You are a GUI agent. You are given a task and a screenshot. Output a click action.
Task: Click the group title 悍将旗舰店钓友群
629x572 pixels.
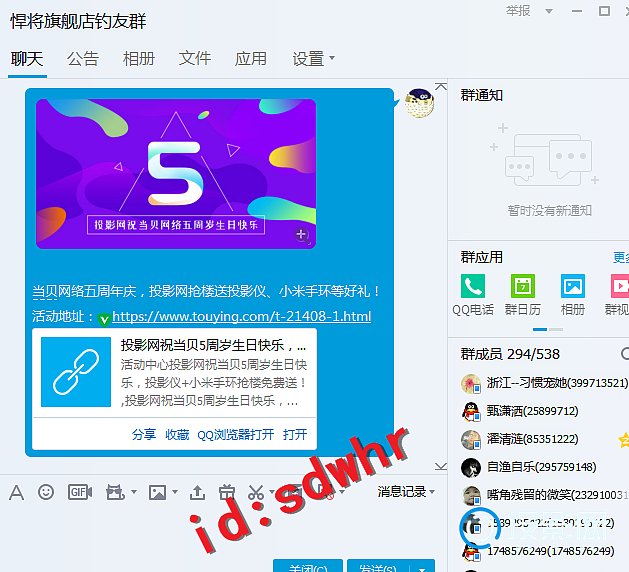pos(78,21)
